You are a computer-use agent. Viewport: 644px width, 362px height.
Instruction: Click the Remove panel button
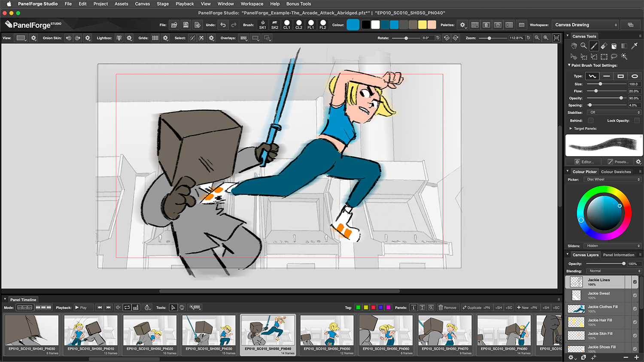tap(447, 308)
